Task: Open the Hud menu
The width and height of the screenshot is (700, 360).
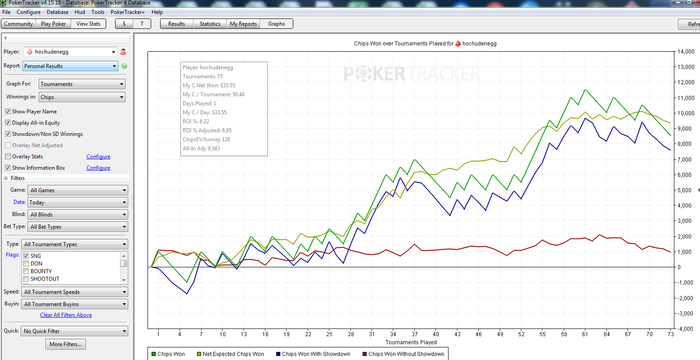Action: click(x=80, y=12)
